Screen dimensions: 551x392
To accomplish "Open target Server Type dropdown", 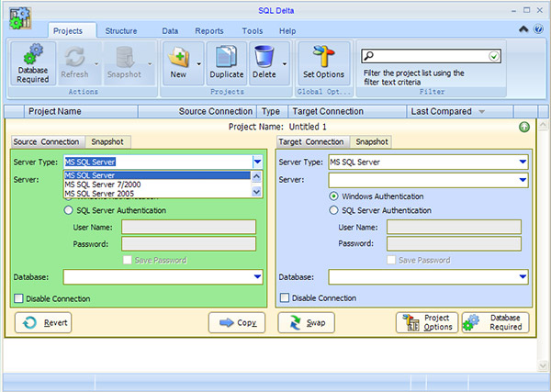I will (523, 162).
